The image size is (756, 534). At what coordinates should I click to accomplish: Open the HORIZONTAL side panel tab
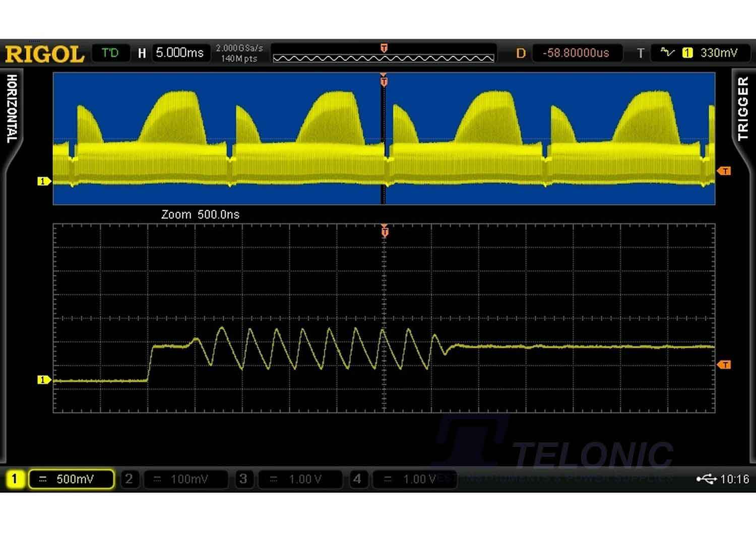(12, 108)
